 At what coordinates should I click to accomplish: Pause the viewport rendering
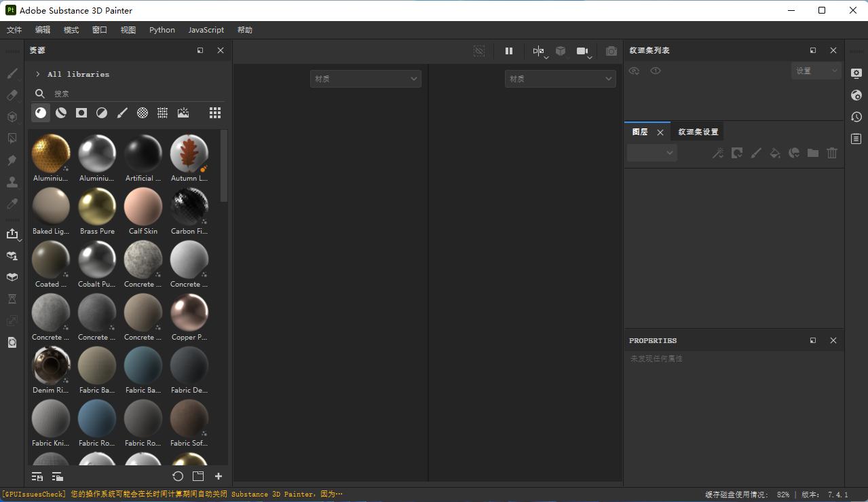[x=509, y=50]
